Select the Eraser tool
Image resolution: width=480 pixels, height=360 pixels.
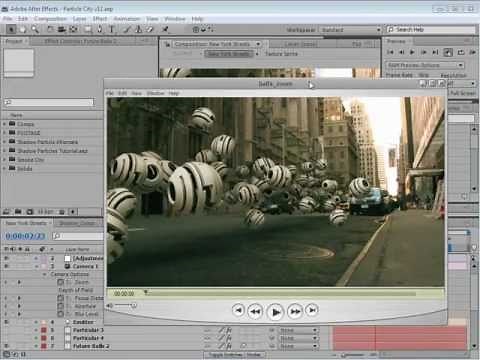pos(150,29)
